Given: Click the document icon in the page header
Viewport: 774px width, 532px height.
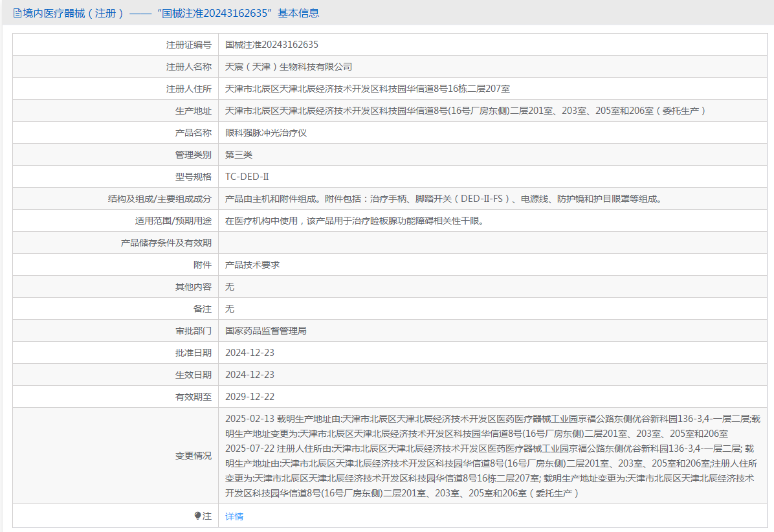Looking at the screenshot, I should click(x=17, y=13).
